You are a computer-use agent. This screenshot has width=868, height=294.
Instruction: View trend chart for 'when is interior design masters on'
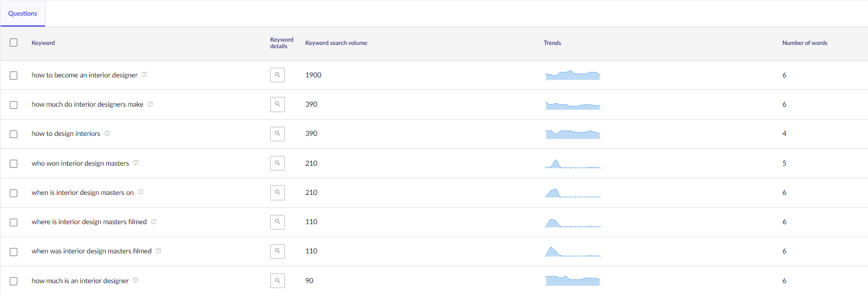coord(573,193)
